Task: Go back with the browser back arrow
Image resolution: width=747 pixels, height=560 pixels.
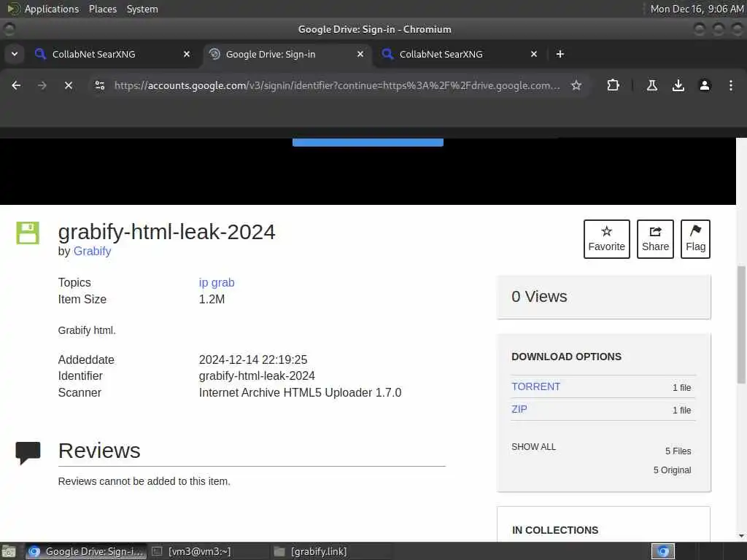Action: (x=16, y=85)
